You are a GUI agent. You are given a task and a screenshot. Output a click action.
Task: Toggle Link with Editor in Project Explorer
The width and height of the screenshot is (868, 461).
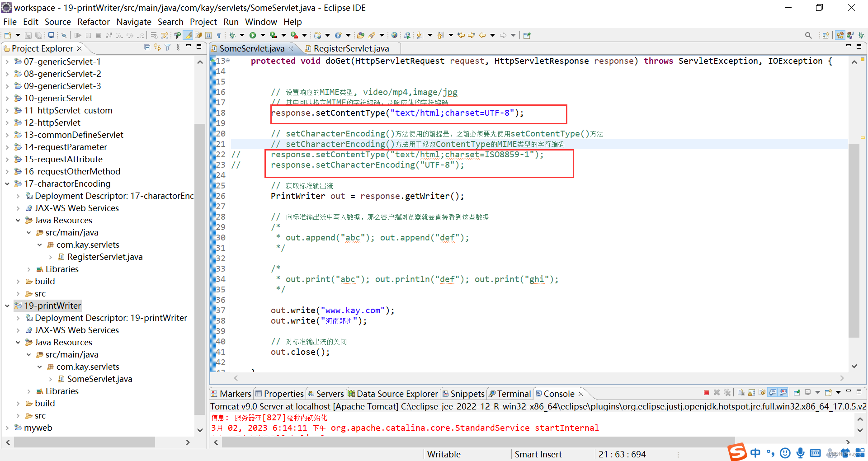(x=157, y=47)
